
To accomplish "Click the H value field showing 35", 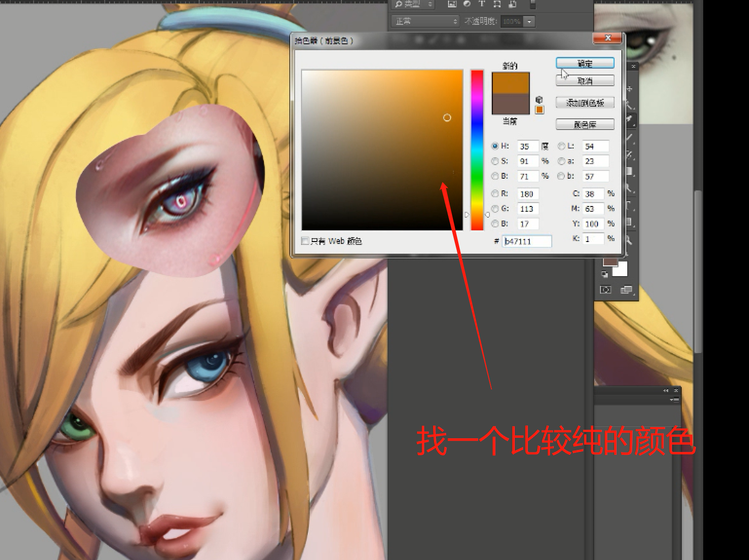I will pos(528,146).
